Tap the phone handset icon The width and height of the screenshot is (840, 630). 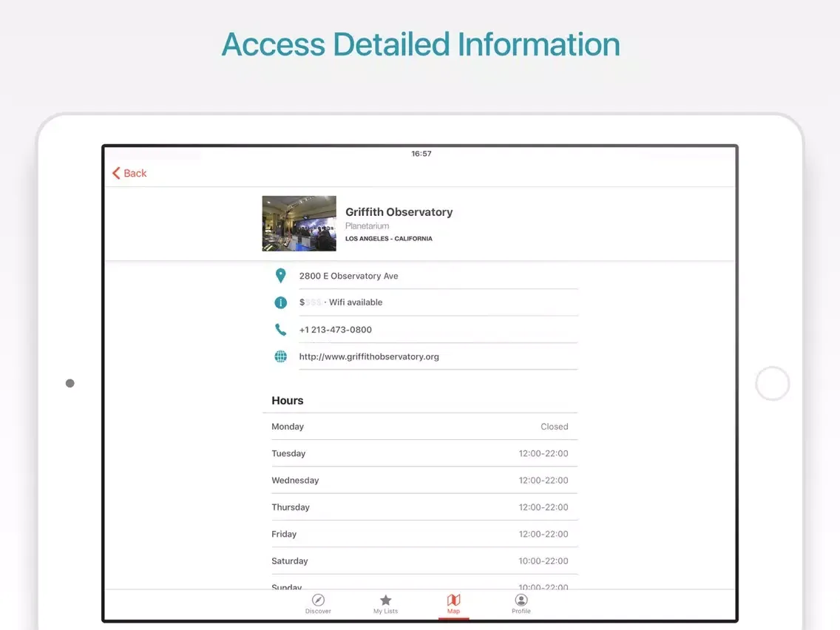(280, 330)
